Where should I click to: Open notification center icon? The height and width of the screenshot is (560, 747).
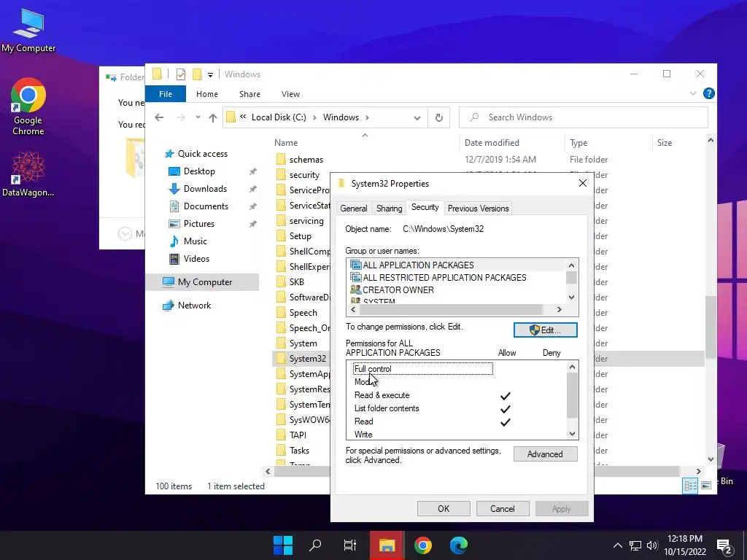point(724,547)
